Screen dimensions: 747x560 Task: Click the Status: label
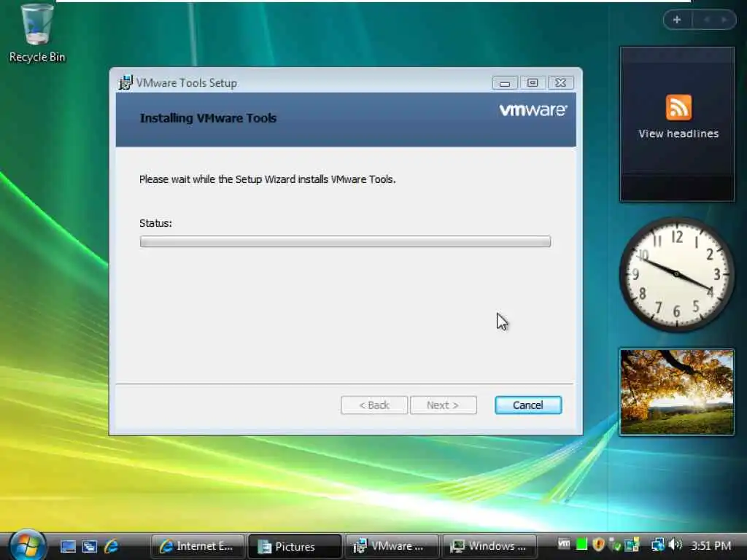[155, 223]
